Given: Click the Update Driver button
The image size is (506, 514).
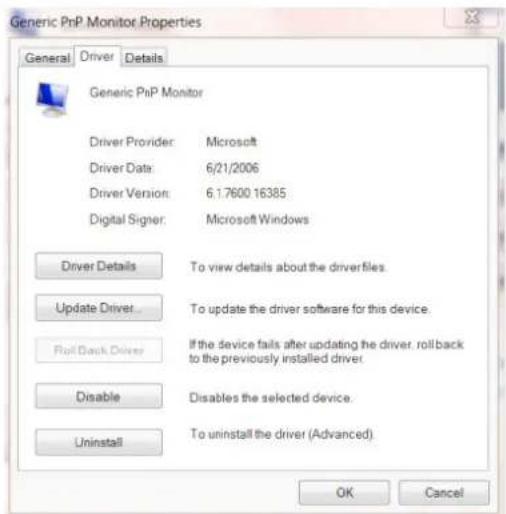Looking at the screenshot, I should [99, 308].
